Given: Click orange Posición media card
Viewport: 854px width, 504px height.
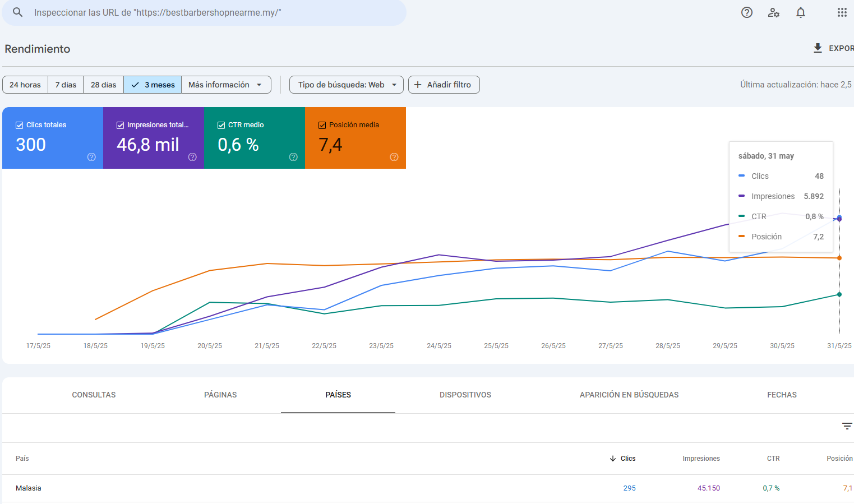Looking at the screenshot, I should [356, 138].
